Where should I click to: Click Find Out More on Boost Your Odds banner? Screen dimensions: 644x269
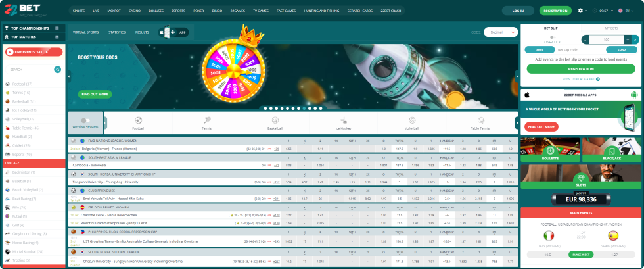(95, 94)
